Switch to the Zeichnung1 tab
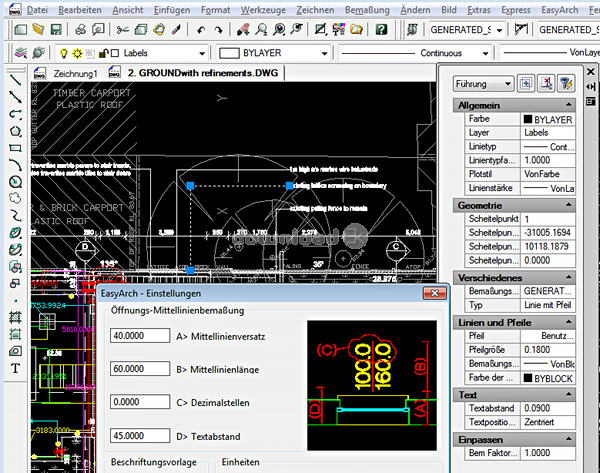 point(75,73)
